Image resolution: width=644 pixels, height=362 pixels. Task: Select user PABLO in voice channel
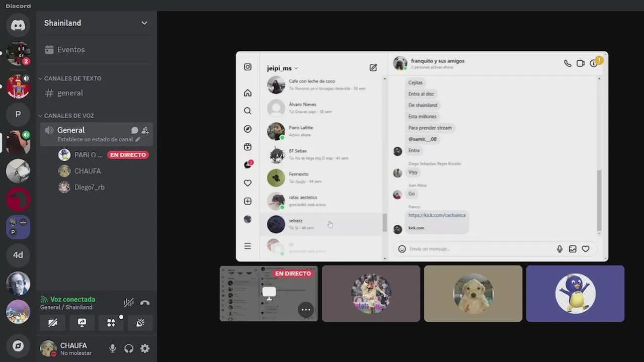tap(105, 155)
